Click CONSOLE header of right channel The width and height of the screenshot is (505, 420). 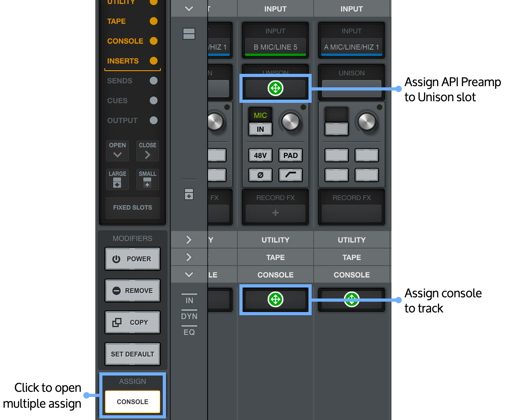(x=352, y=275)
